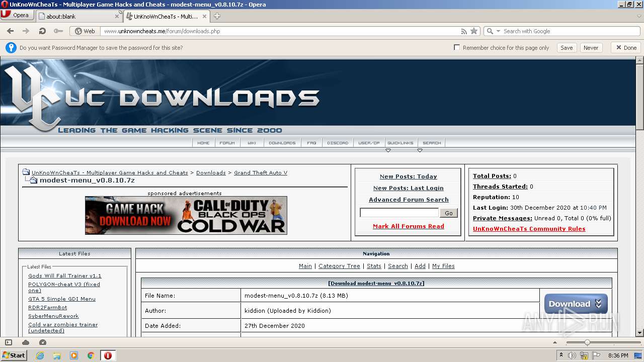Open the Downloads breadcrumb link
The width and height of the screenshot is (644, 362).
[211, 172]
